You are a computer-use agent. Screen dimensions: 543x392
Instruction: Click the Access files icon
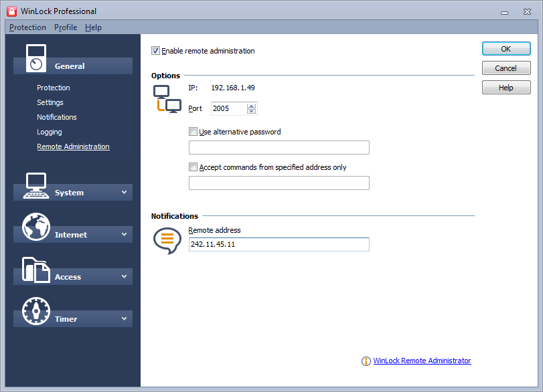(x=36, y=270)
